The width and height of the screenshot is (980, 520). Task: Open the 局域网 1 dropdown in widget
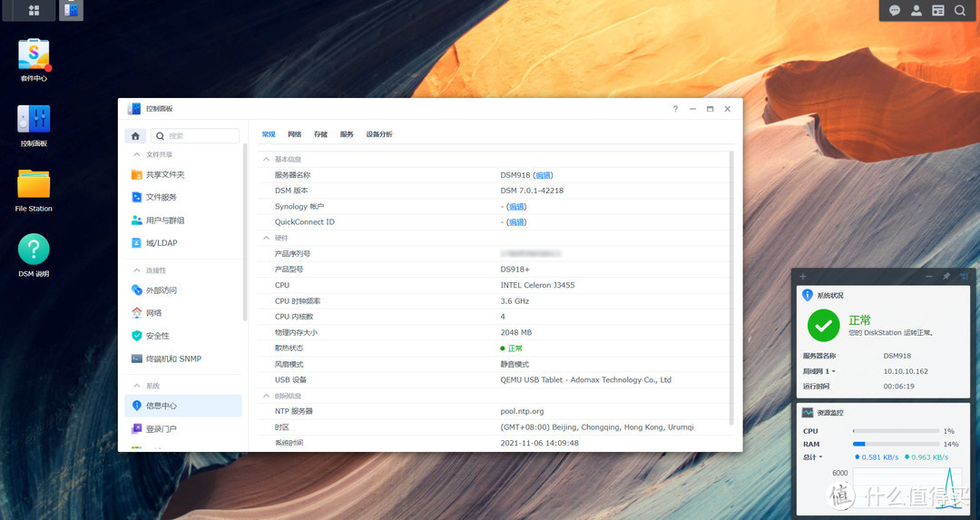(819, 371)
